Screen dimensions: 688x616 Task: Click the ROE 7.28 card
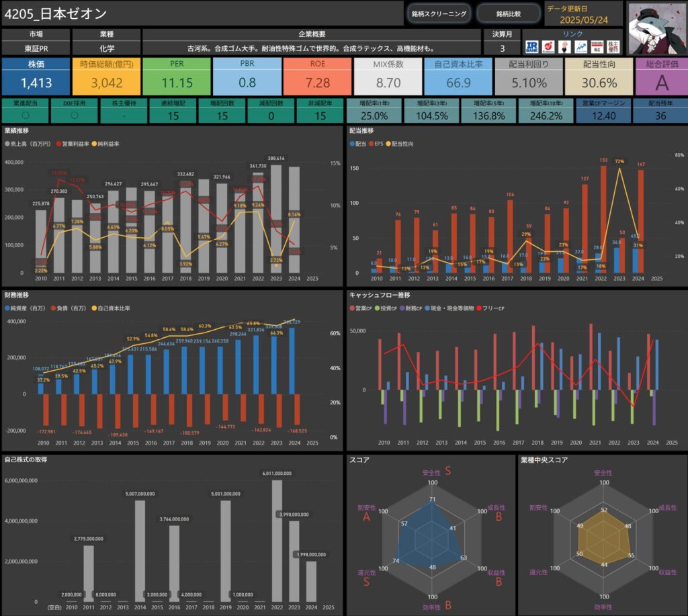[x=318, y=77]
